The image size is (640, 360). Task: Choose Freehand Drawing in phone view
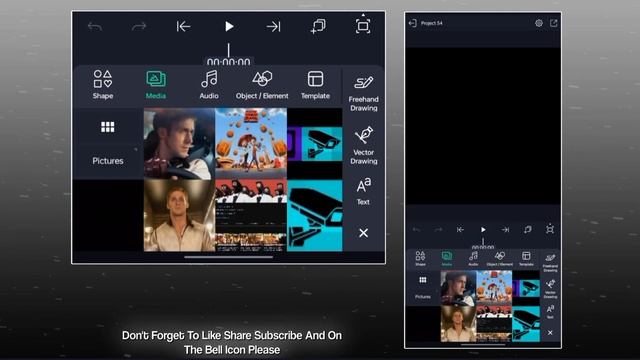[x=550, y=263]
